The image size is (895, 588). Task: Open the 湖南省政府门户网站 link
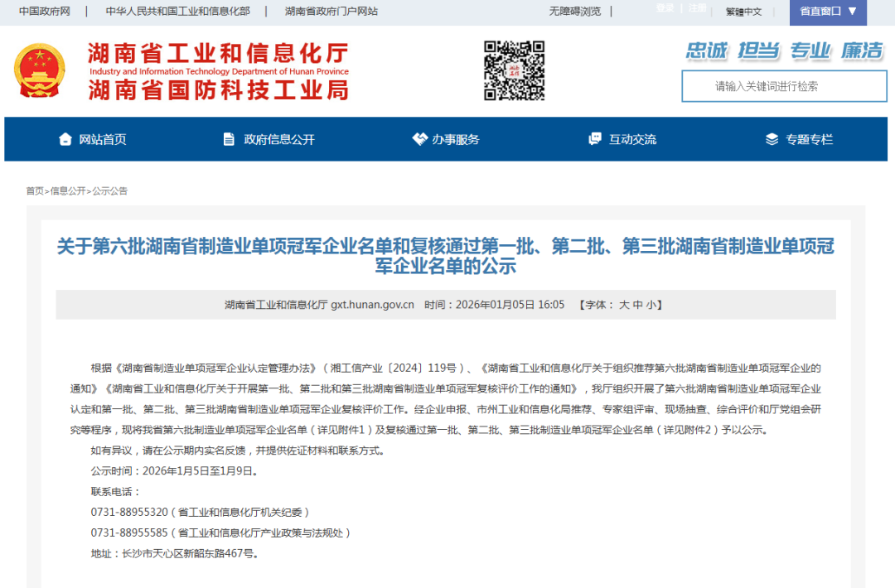coord(329,12)
